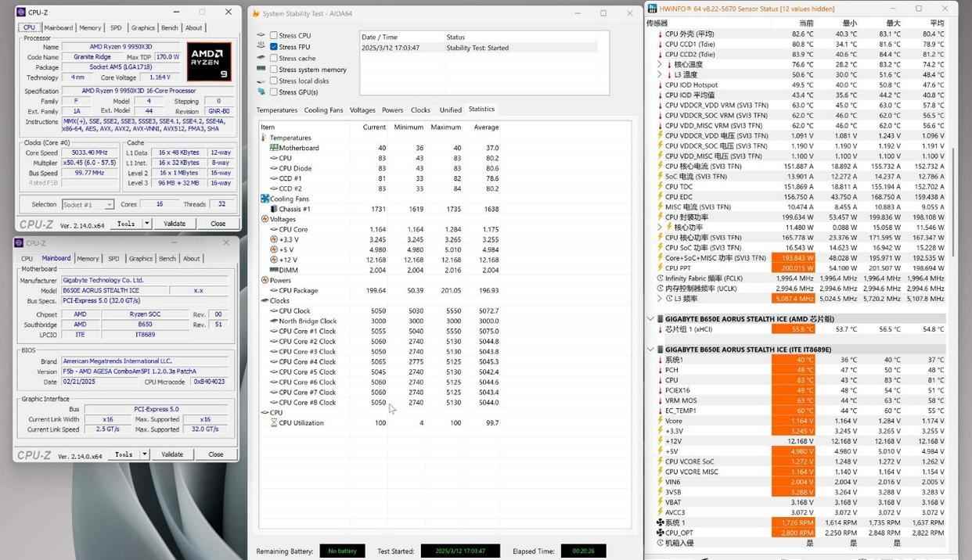Open the Cooling Fans tab in AIDA64
The image size is (972, 560).
point(323,110)
